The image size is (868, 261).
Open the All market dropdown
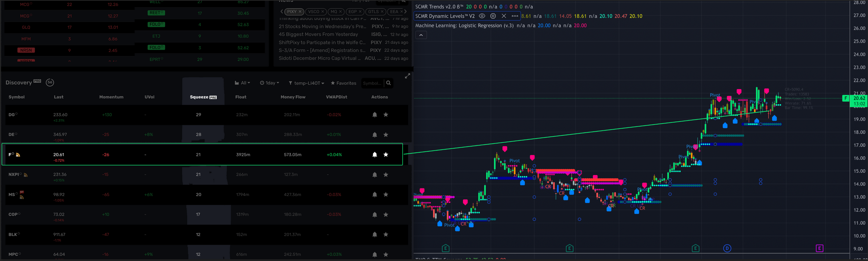pyautogui.click(x=242, y=83)
